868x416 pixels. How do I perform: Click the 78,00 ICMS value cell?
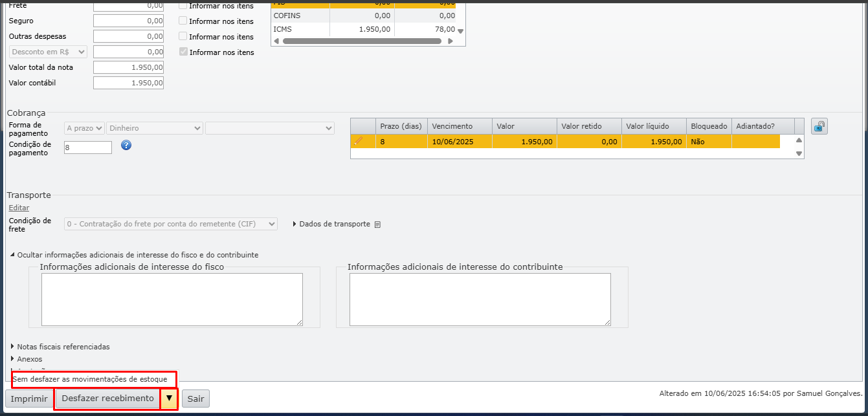point(425,29)
